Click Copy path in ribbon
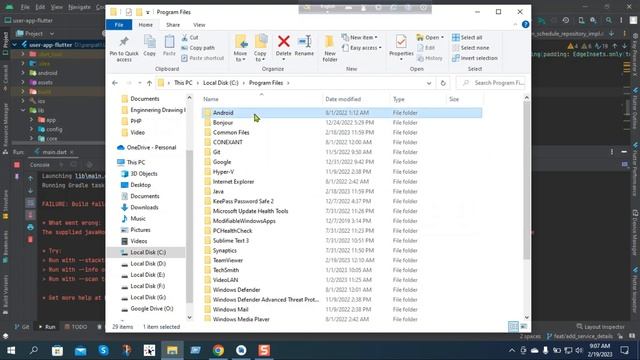The height and width of the screenshot is (360, 640). [x=198, y=48]
